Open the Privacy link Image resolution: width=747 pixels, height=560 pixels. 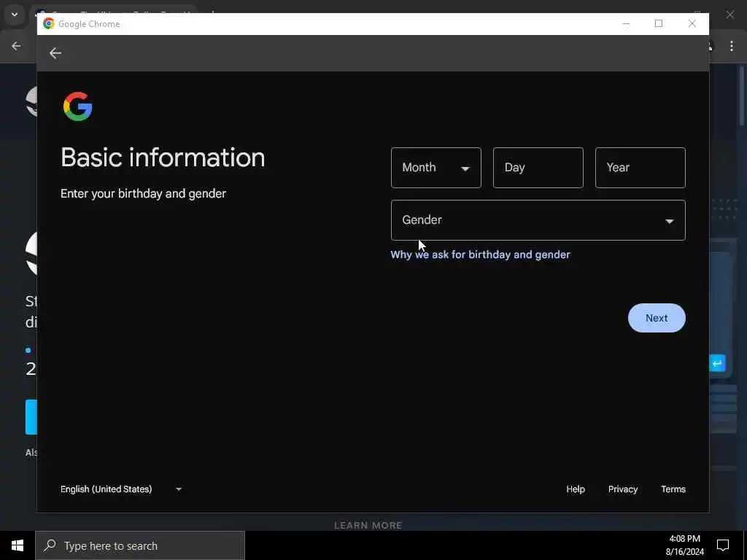pyautogui.click(x=623, y=489)
